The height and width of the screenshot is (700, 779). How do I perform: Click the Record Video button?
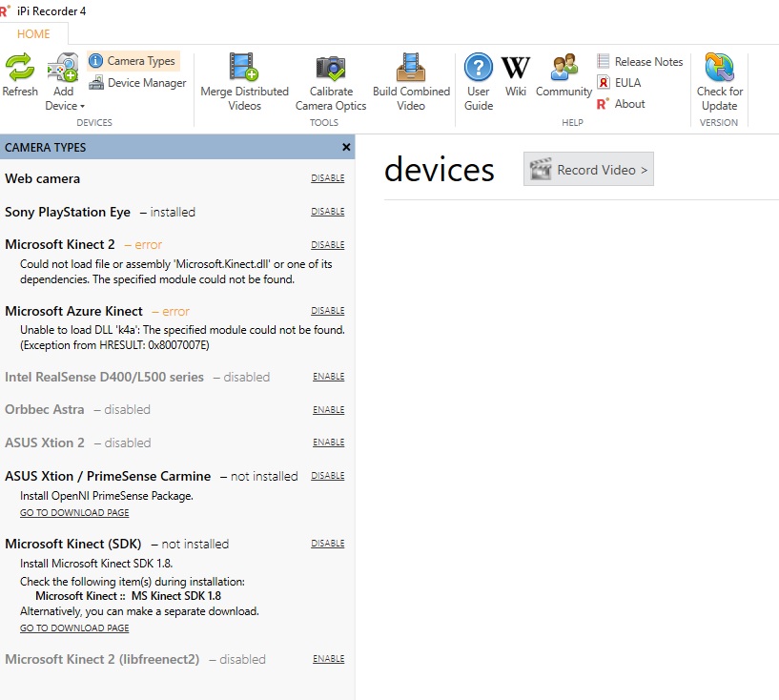click(x=588, y=169)
